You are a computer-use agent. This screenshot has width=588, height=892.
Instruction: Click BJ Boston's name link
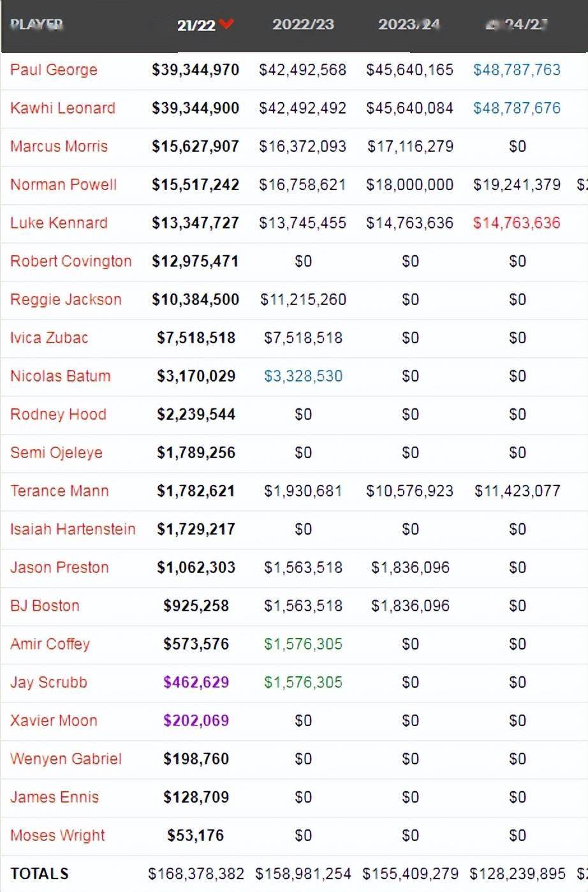coord(45,606)
